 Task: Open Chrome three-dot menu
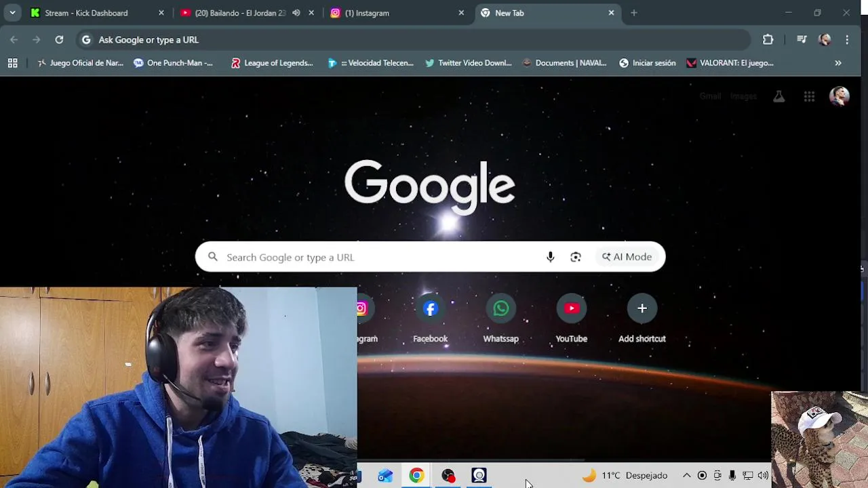coord(847,40)
